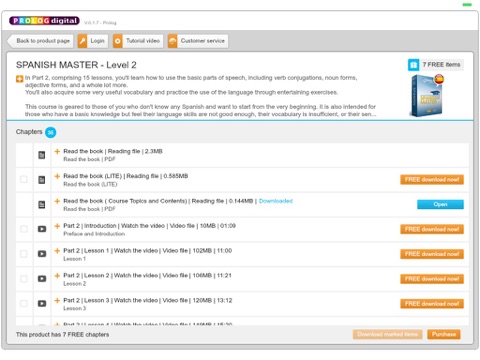480x360 pixels.
Task: Click the video icon for Part 2 Lesson 3
Action: click(42, 303)
